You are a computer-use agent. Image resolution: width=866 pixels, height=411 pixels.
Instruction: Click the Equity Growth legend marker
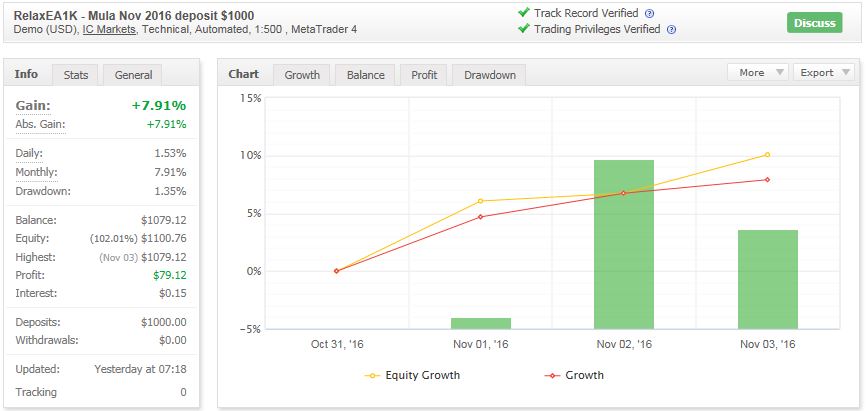(x=372, y=376)
